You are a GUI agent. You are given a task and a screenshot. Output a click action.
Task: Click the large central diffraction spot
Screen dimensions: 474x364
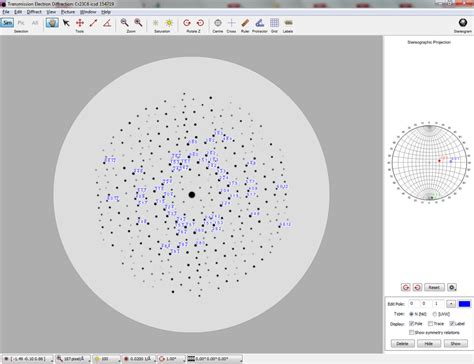[x=192, y=195]
